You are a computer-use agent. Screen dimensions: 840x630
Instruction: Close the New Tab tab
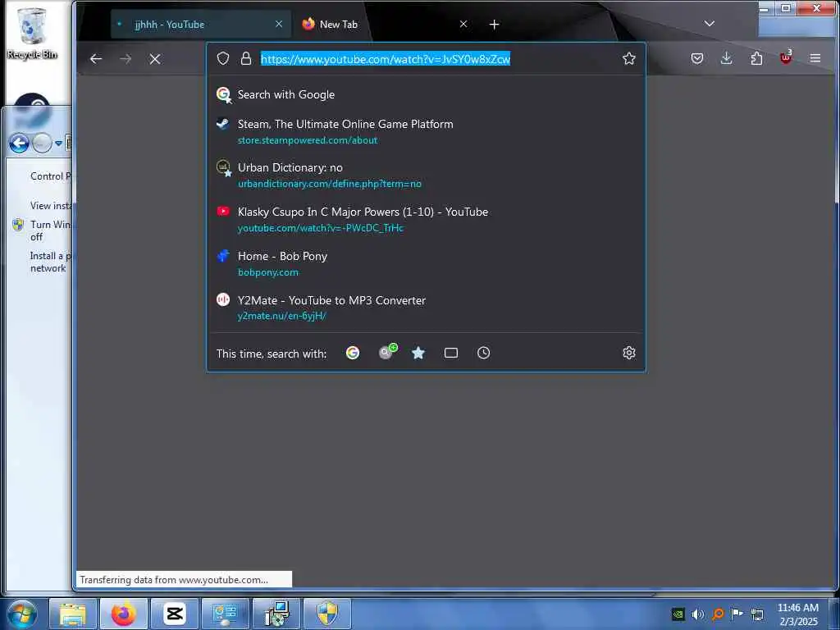click(x=463, y=24)
